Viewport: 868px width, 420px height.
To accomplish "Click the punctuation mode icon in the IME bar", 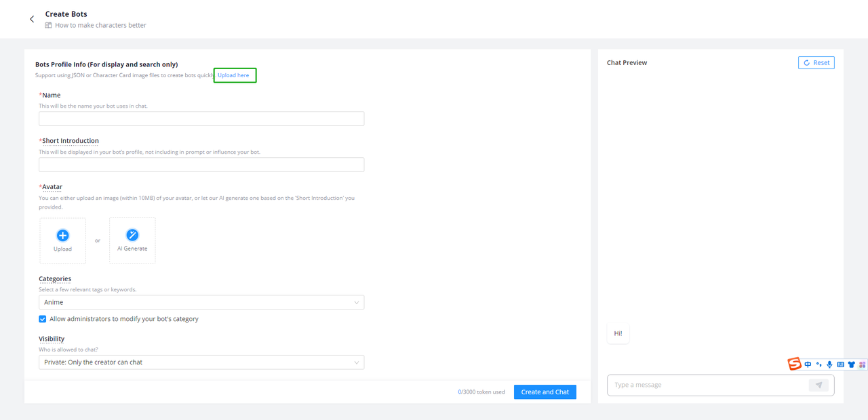I will 818,364.
